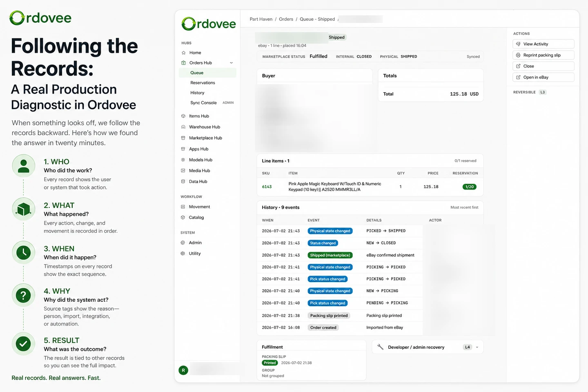Image resolution: width=588 pixels, height=392 pixels.
Task: Click the Items Hub icon
Action: click(x=183, y=116)
